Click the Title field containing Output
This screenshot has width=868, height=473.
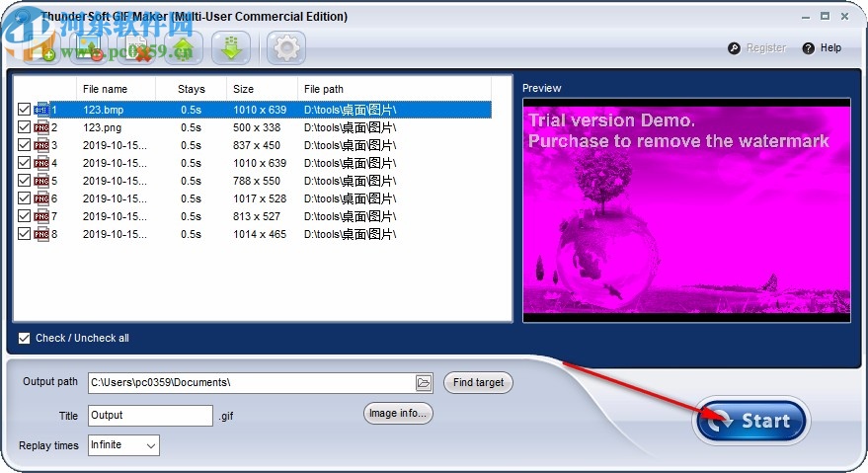(x=150, y=416)
